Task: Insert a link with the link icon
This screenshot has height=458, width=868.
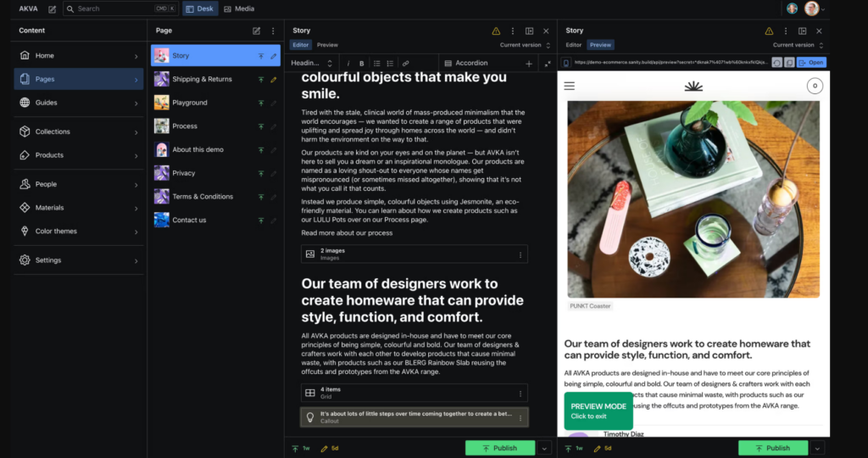Action: (x=405, y=64)
